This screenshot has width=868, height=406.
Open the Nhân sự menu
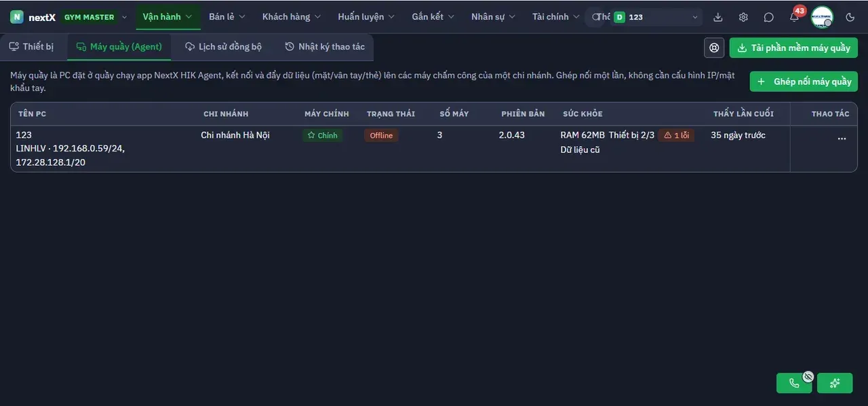pyautogui.click(x=494, y=17)
